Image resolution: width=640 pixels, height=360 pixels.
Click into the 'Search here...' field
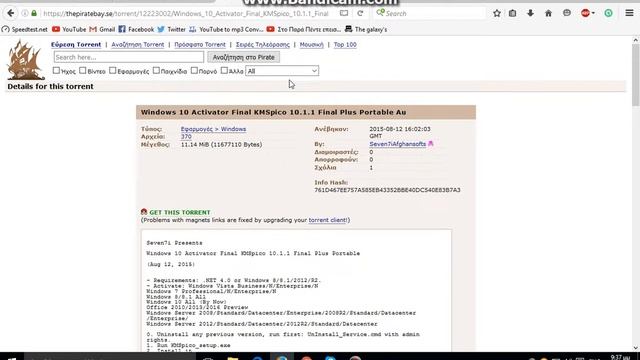(129, 57)
